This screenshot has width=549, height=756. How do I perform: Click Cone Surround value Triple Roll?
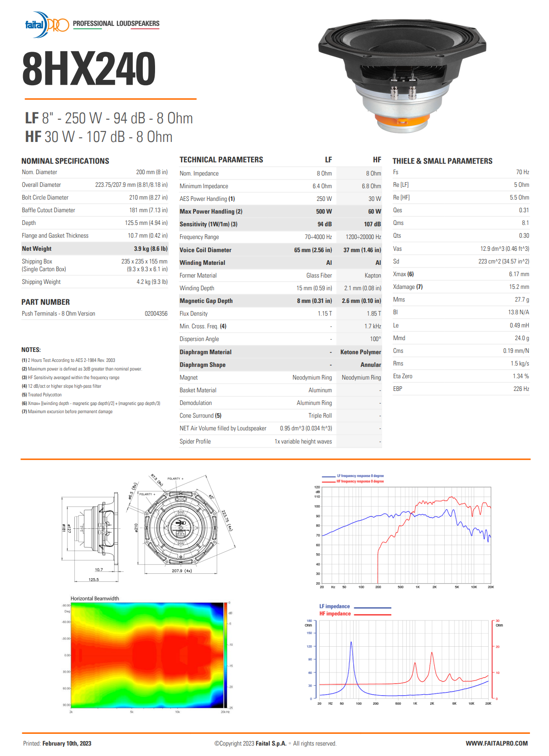coord(320,416)
